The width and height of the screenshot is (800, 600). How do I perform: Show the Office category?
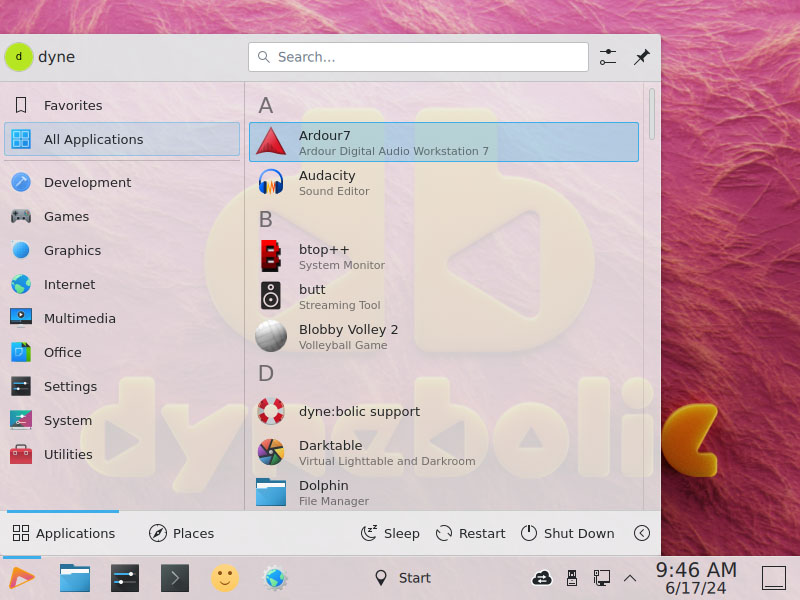click(x=122, y=352)
